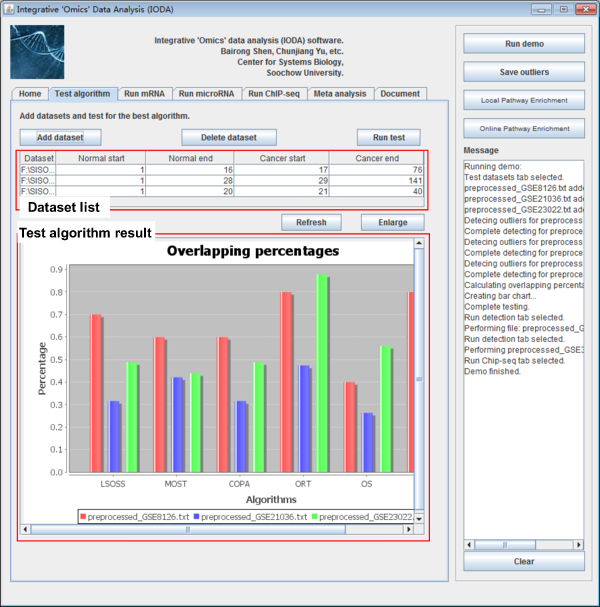Maximize the IODA window

[564, 9]
